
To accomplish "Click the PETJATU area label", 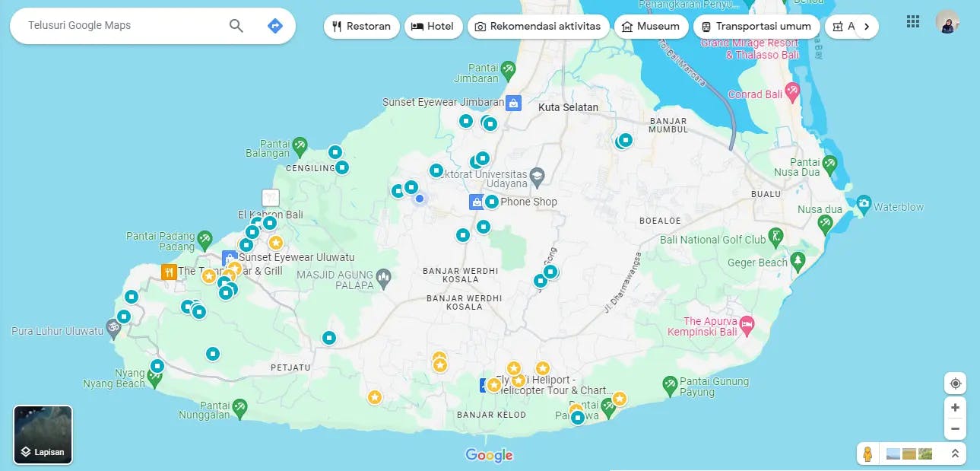I will 290,368.
